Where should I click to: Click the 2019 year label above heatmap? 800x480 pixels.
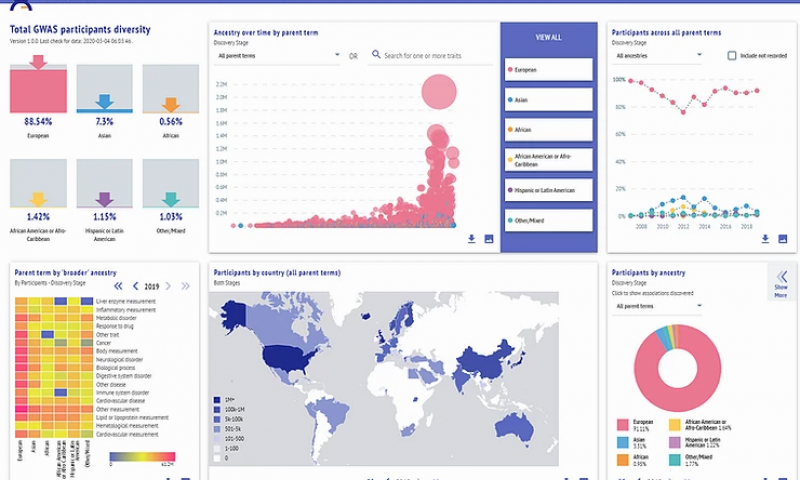[x=152, y=286]
